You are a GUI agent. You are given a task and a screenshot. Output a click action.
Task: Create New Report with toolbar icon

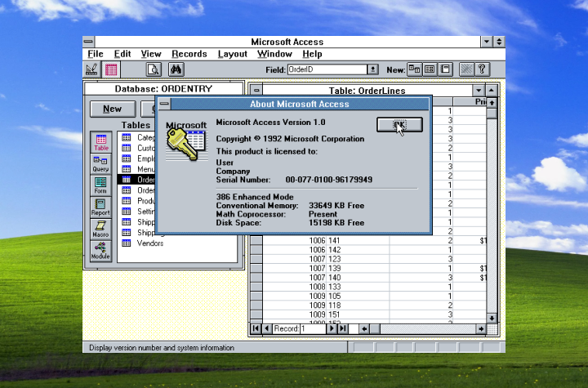(445, 69)
